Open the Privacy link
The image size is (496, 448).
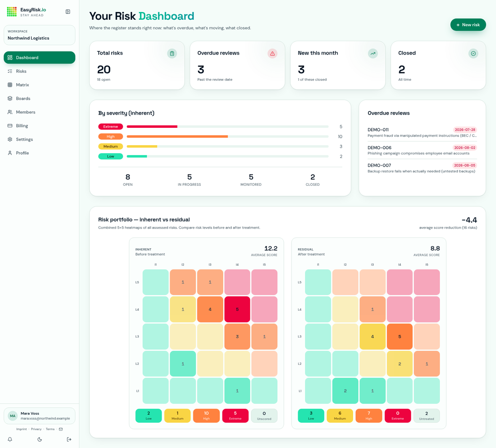click(x=36, y=429)
